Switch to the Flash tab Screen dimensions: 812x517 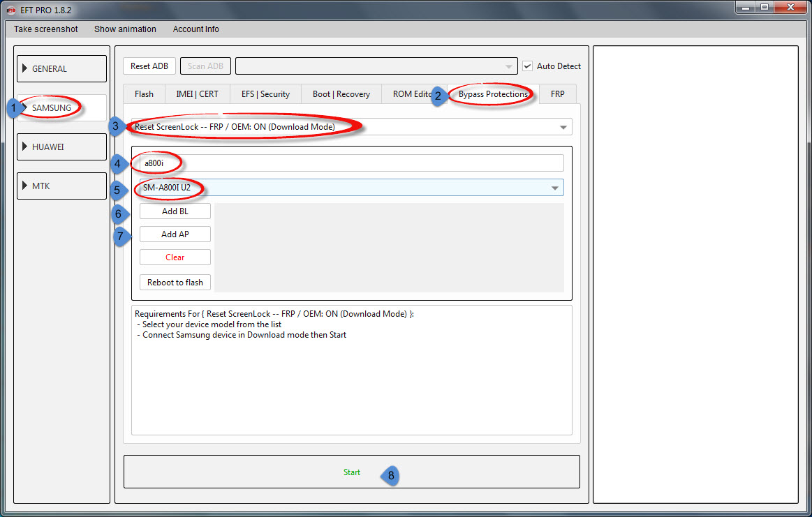[x=144, y=94]
